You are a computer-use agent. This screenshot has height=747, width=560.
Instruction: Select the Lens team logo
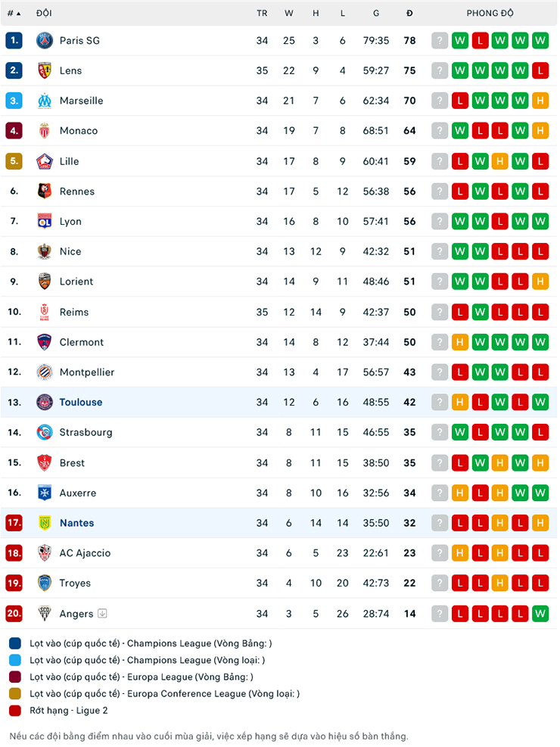pos(45,70)
